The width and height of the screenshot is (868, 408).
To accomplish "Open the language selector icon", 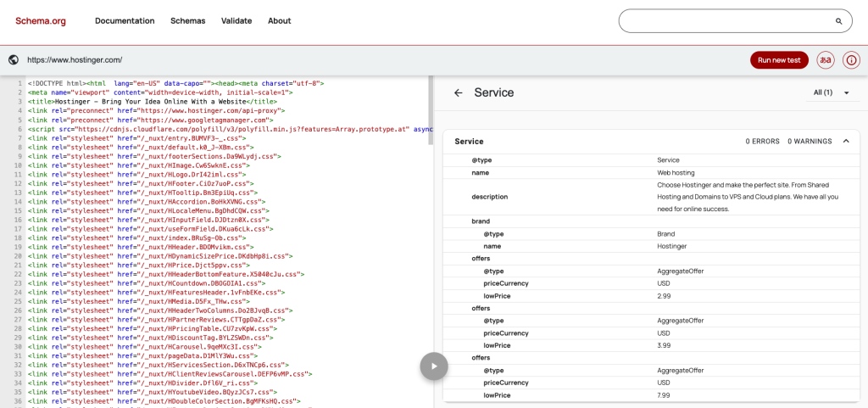I will (x=825, y=60).
